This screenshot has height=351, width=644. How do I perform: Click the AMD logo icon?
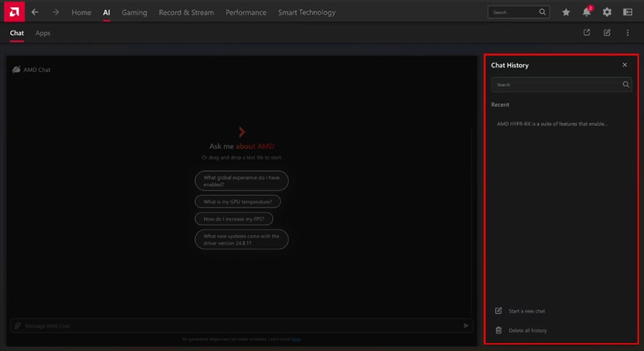coord(14,11)
